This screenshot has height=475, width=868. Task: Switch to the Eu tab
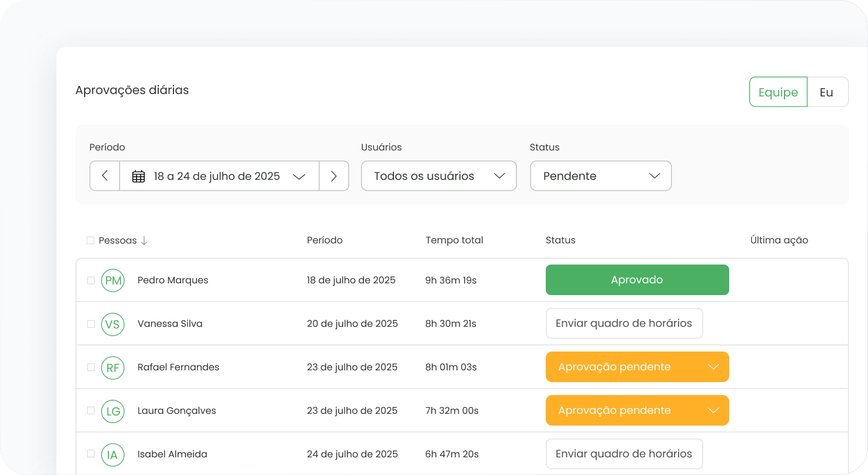point(826,92)
